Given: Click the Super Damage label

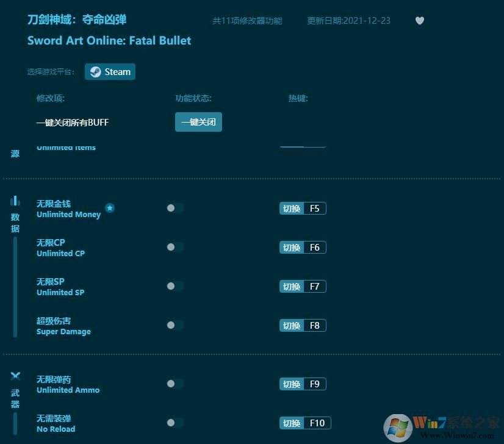Looking at the screenshot, I should (63, 332).
